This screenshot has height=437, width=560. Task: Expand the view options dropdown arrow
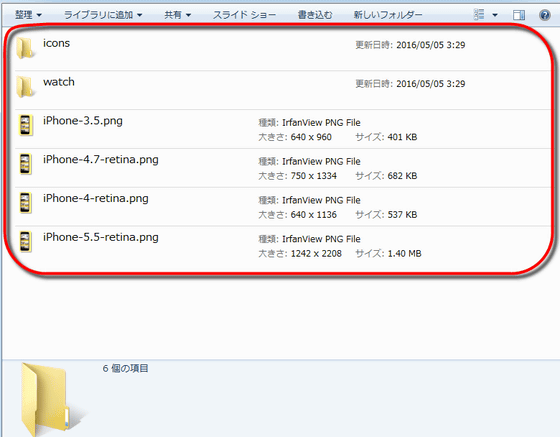coord(495,15)
